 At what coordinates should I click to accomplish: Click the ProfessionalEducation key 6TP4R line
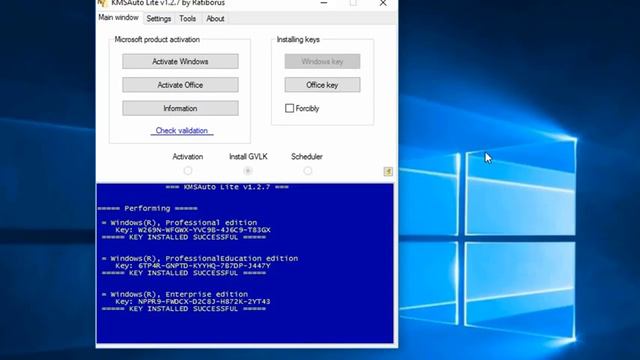193,266
